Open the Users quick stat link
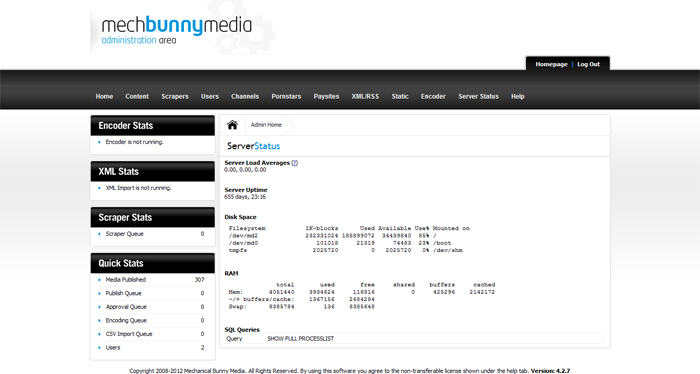Viewport: 700px width, 374px height. (113, 348)
